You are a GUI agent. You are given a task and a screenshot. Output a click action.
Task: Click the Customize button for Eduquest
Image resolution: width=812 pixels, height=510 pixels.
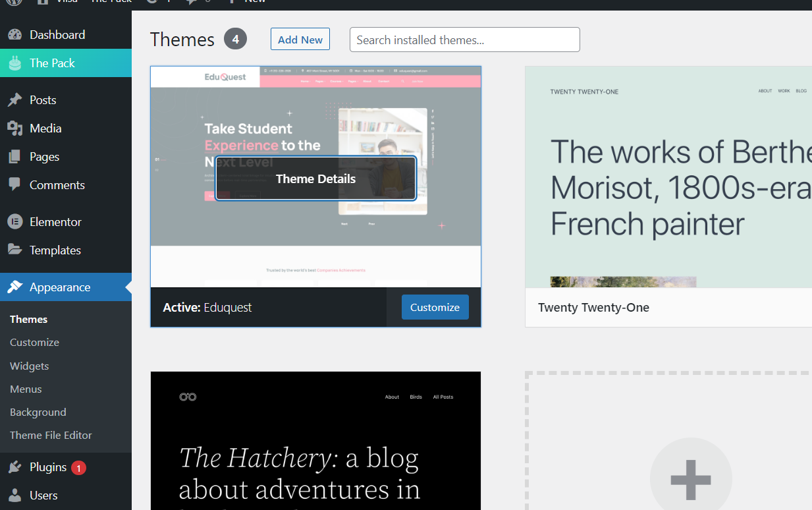pos(435,307)
